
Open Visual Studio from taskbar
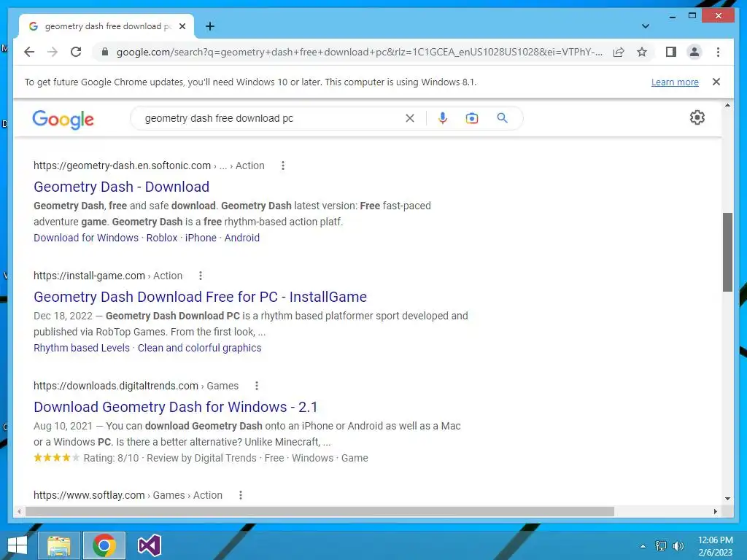click(149, 545)
